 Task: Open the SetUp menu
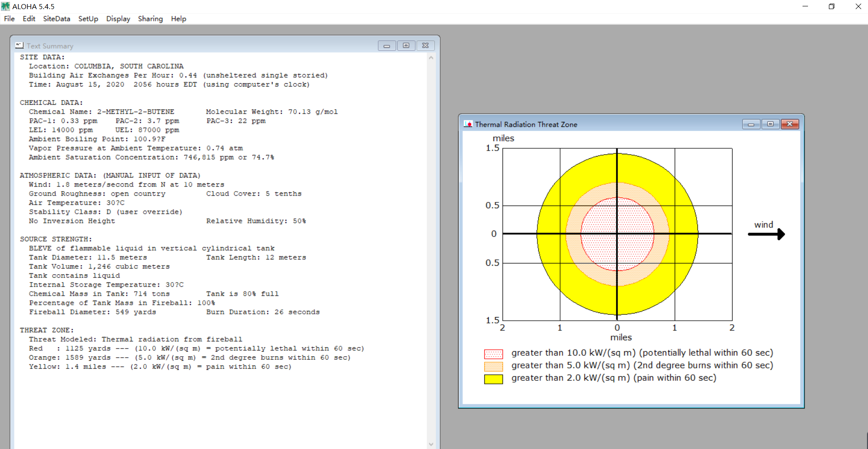[88, 19]
